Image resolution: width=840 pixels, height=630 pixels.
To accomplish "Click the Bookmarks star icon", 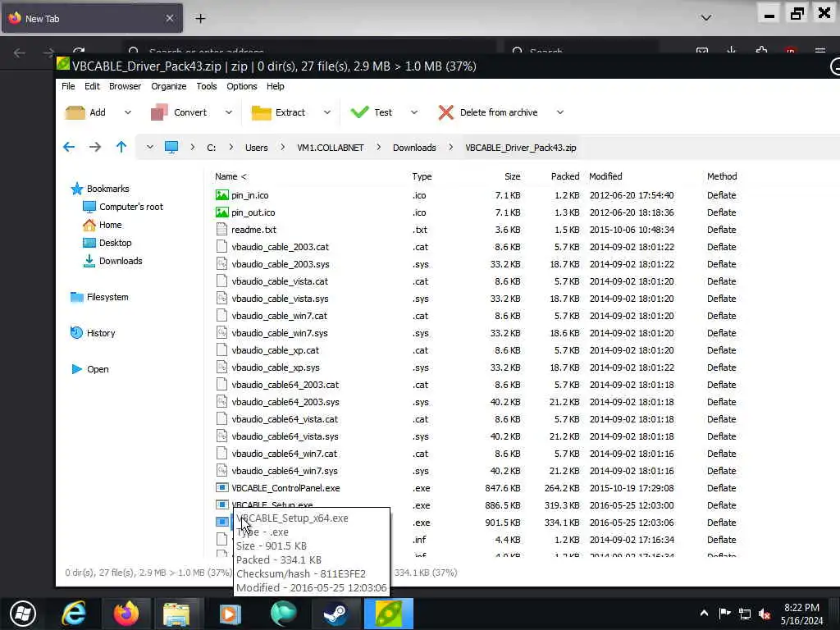I will click(77, 189).
